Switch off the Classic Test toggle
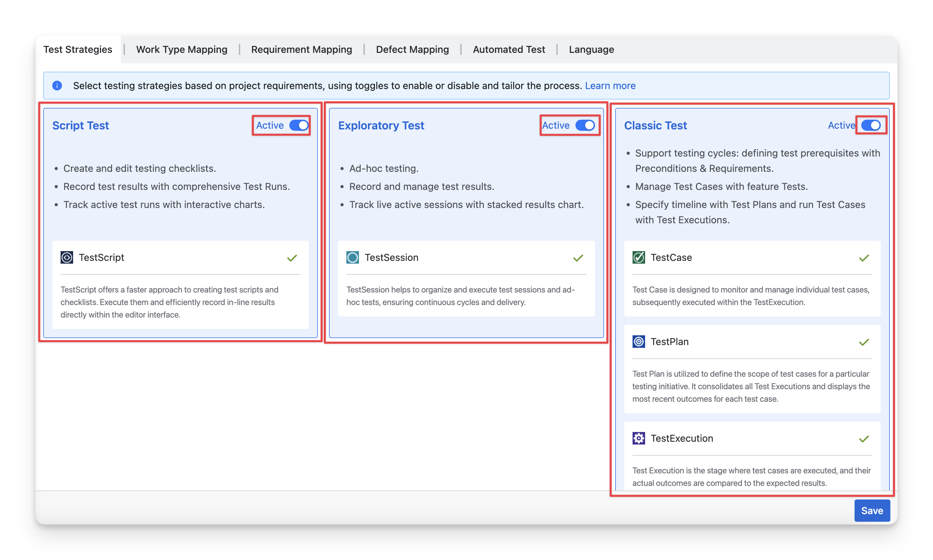933x560 pixels. click(x=871, y=125)
